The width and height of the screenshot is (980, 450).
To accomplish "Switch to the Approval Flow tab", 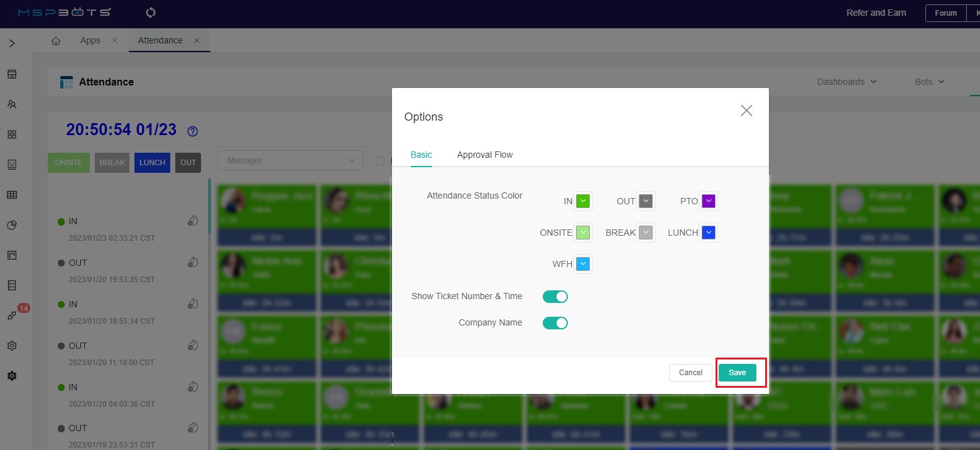I will click(484, 155).
